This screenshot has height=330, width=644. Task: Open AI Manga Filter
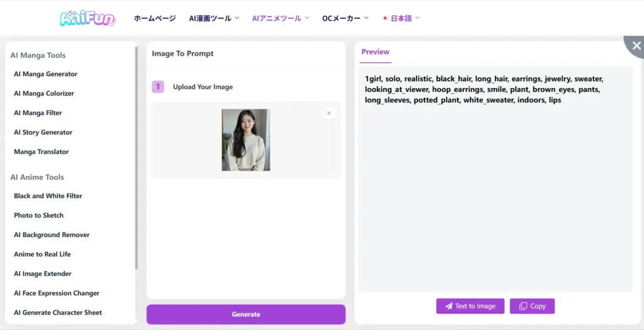(38, 113)
